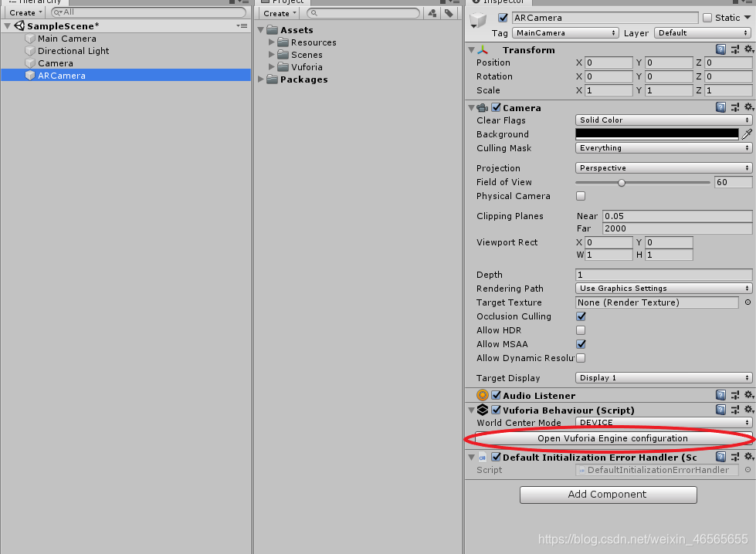
Task: Open Transform component help icon
Action: 720,49
